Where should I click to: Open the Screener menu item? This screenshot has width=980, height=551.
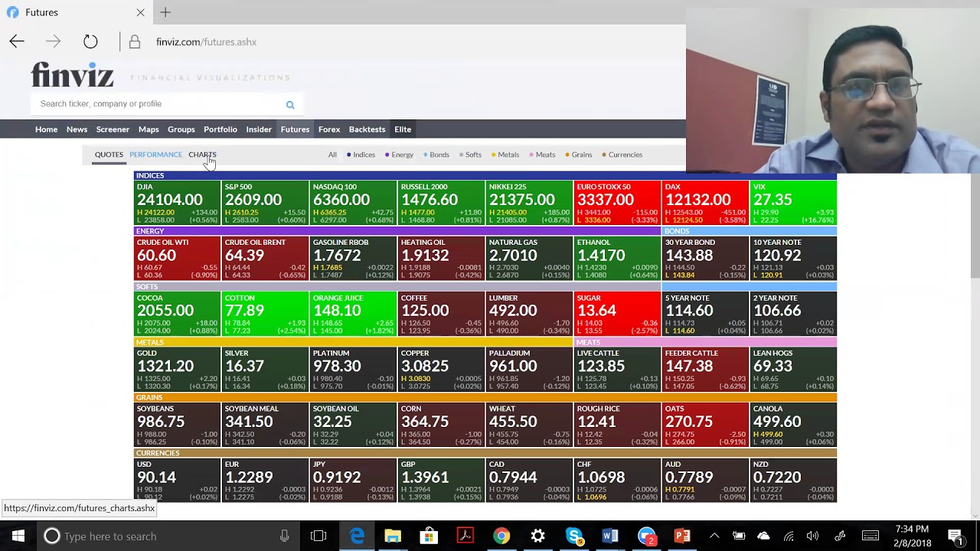click(x=113, y=129)
